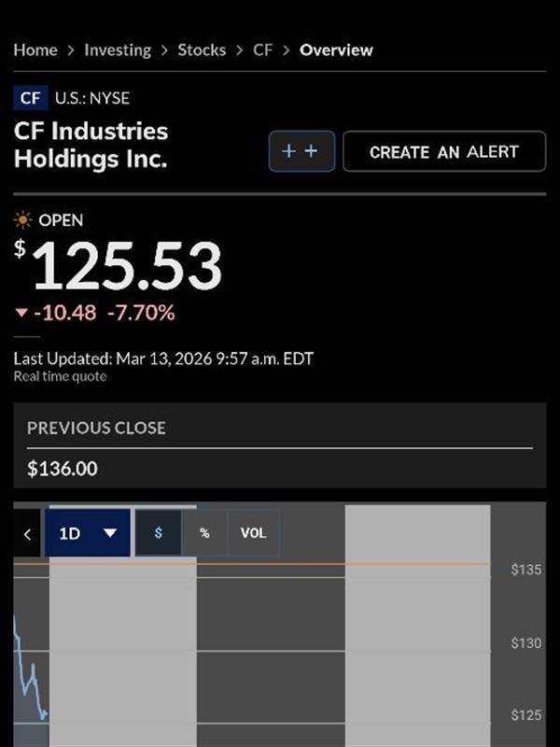Select the CF breadcrumb item
Screen dimensions: 560x747
(x=263, y=50)
